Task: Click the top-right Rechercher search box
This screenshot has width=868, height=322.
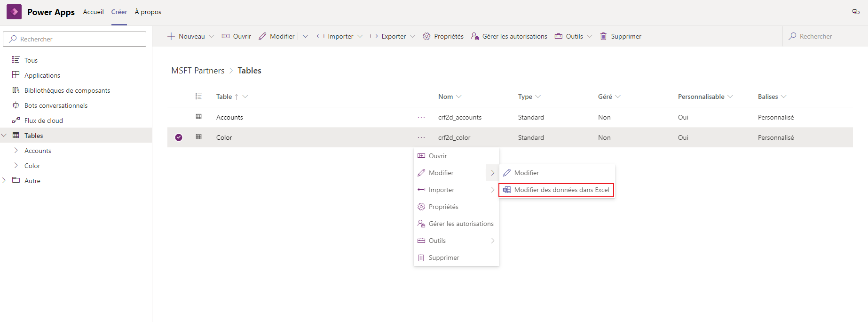Action: click(825, 36)
